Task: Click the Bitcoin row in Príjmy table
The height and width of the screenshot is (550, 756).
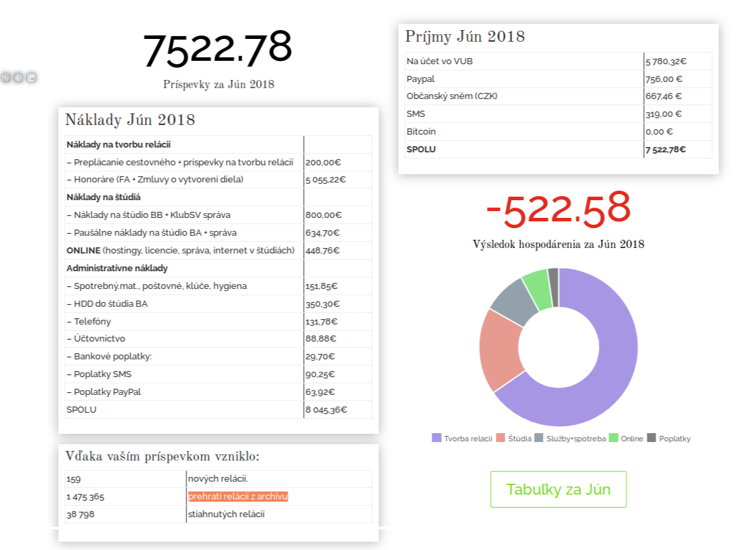Action: pos(421,131)
